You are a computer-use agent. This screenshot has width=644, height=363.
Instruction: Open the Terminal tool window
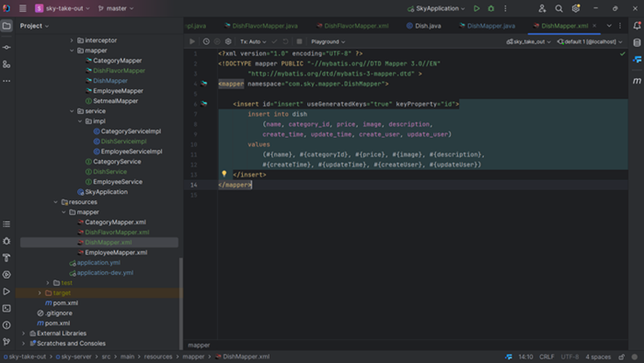click(6, 309)
